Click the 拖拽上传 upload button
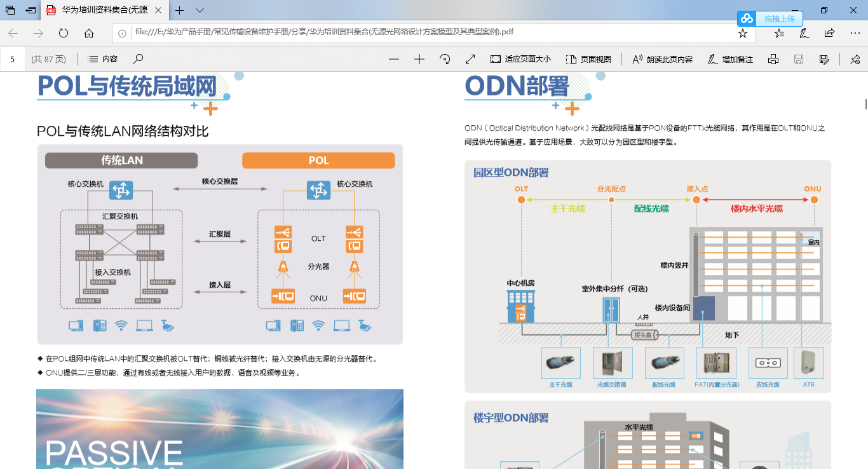Screen dimensions: 868x469 779,18
